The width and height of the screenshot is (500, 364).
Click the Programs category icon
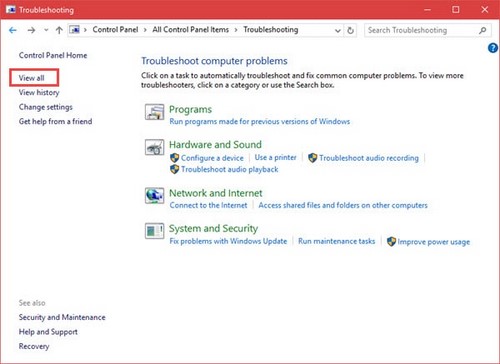(x=154, y=112)
